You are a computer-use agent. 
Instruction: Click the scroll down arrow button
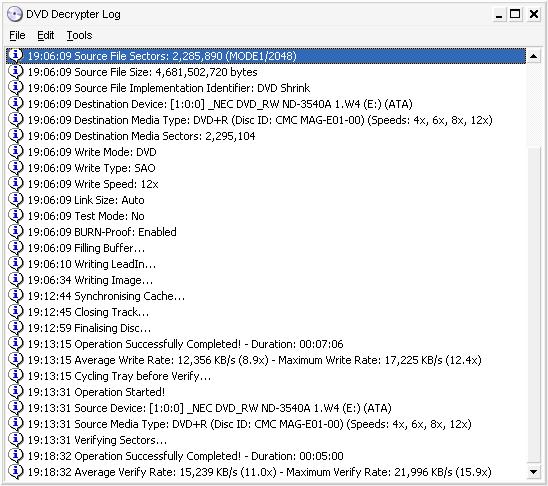point(534,472)
